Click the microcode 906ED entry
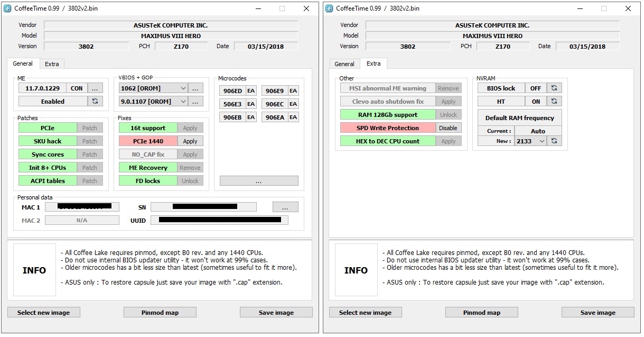 [232, 90]
